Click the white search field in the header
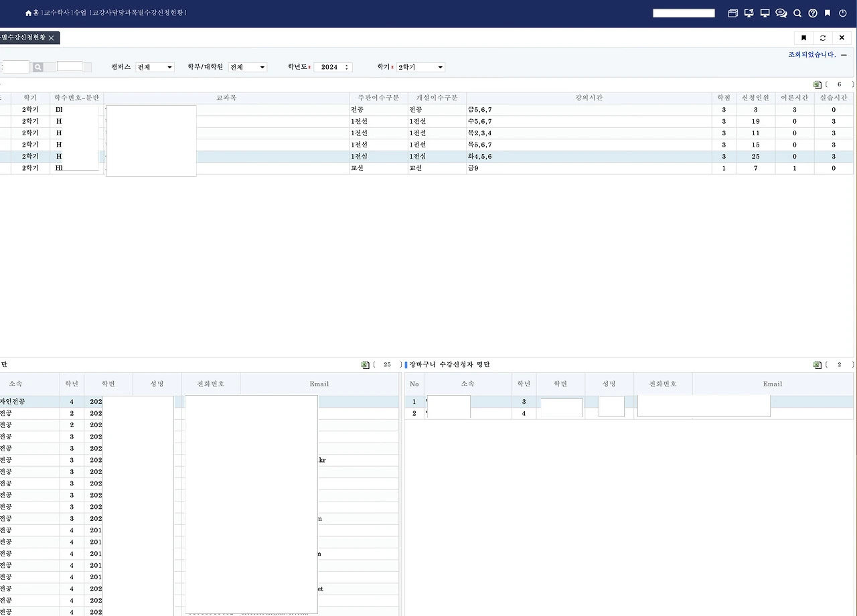Screen dimensions: 857x616 point(684,13)
